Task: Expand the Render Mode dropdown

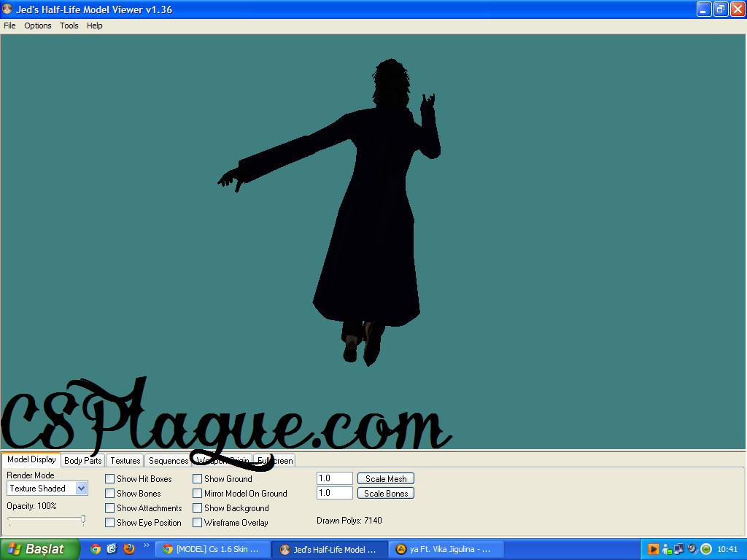Action: click(81, 489)
